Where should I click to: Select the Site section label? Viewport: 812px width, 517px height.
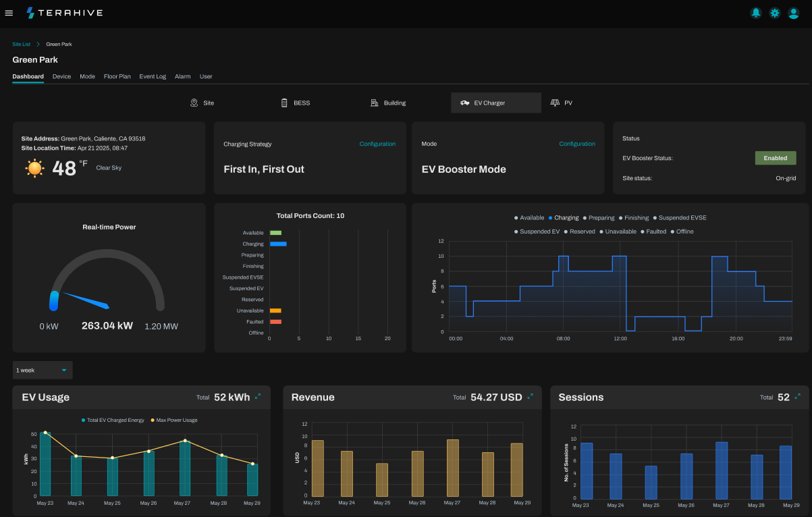click(x=209, y=103)
